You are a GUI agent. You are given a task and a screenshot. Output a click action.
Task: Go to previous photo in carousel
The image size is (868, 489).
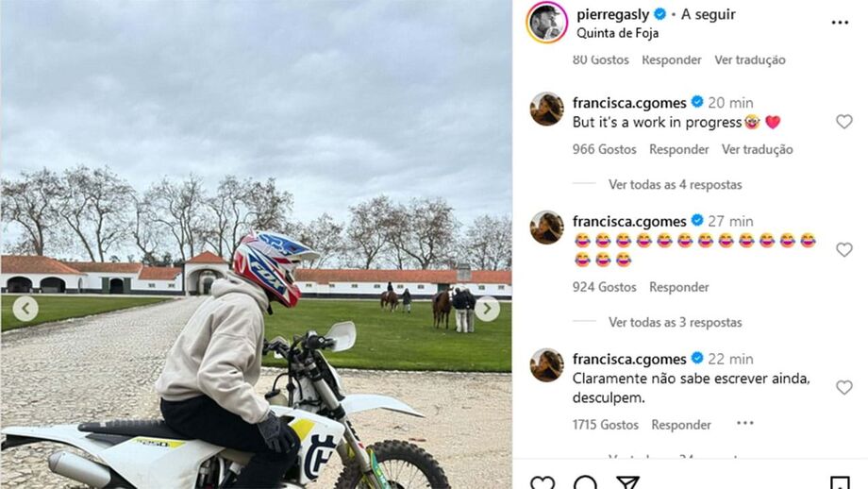[25, 309]
